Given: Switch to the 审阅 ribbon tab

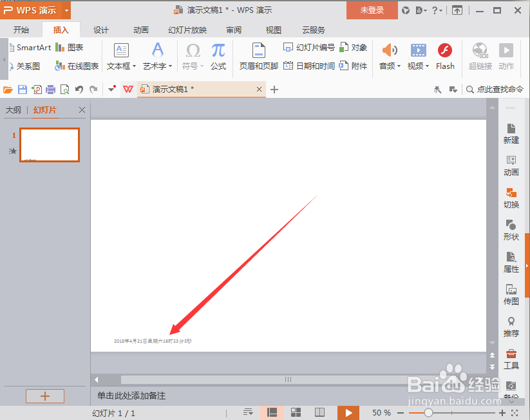Looking at the screenshot, I should click(x=234, y=30).
